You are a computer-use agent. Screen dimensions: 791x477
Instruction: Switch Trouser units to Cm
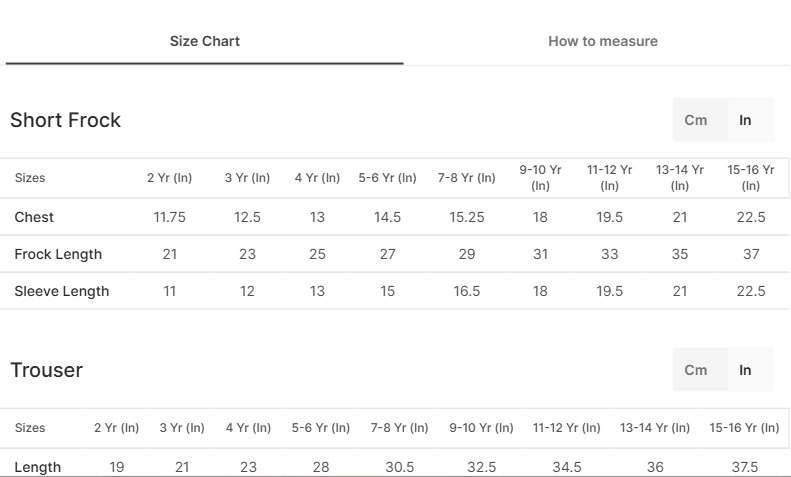[696, 370]
